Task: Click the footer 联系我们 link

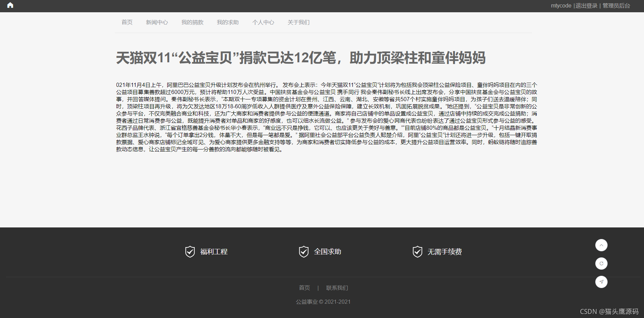Action: pos(337,288)
